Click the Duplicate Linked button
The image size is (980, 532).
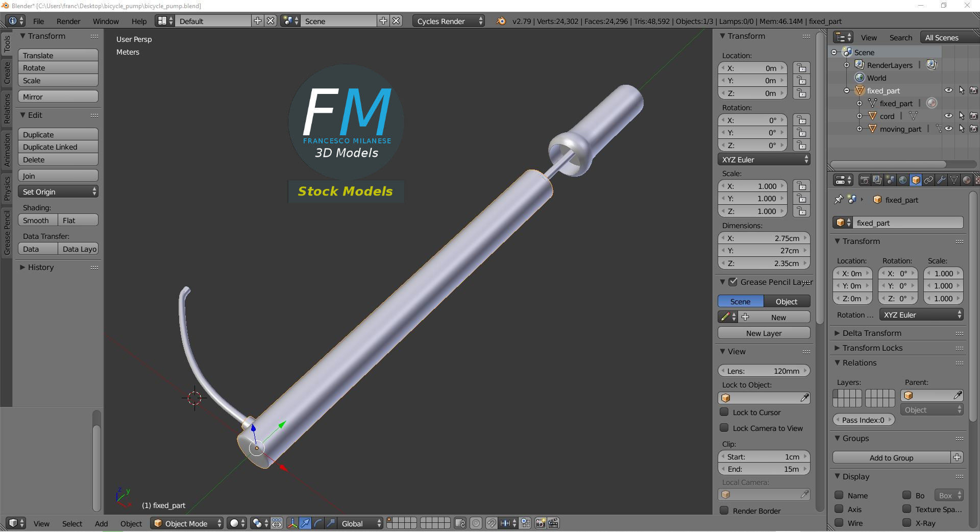point(58,147)
